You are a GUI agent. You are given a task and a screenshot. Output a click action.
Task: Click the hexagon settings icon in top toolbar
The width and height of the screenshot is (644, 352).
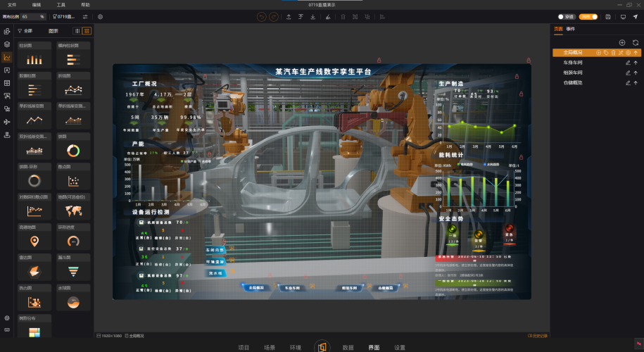pos(100,17)
